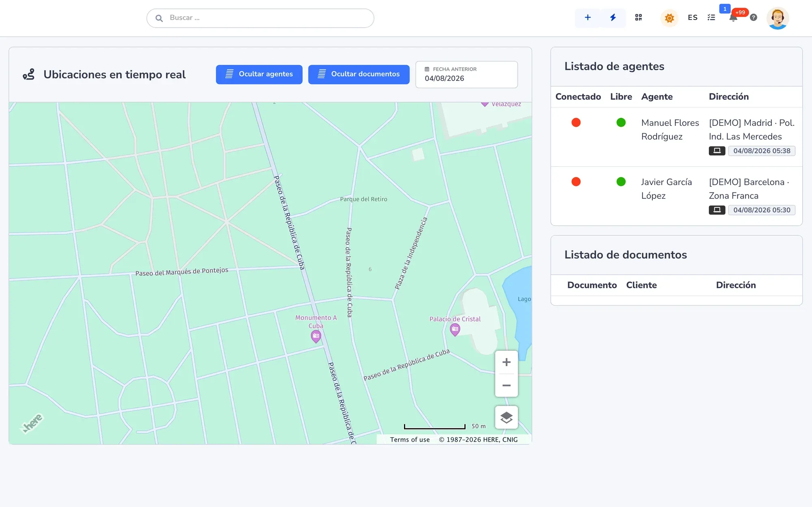Click Ocultar agentes button
The height and width of the screenshot is (507, 812).
click(259, 74)
